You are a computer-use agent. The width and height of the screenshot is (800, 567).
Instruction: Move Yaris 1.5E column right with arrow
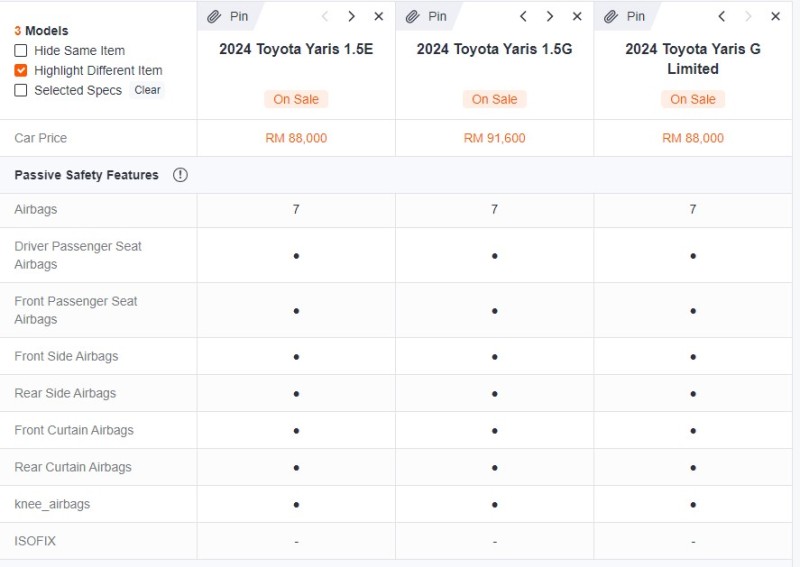click(352, 16)
